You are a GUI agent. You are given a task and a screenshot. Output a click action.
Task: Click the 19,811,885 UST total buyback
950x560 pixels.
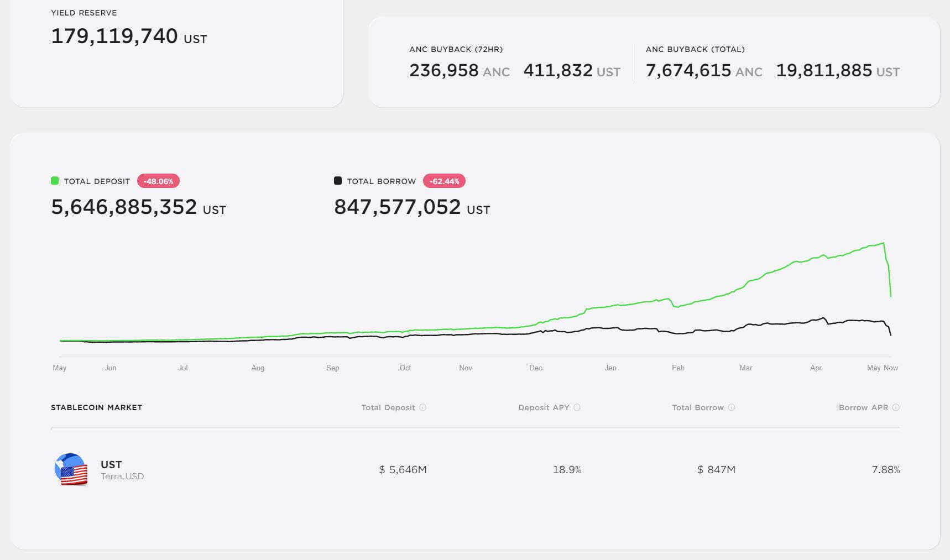point(838,71)
